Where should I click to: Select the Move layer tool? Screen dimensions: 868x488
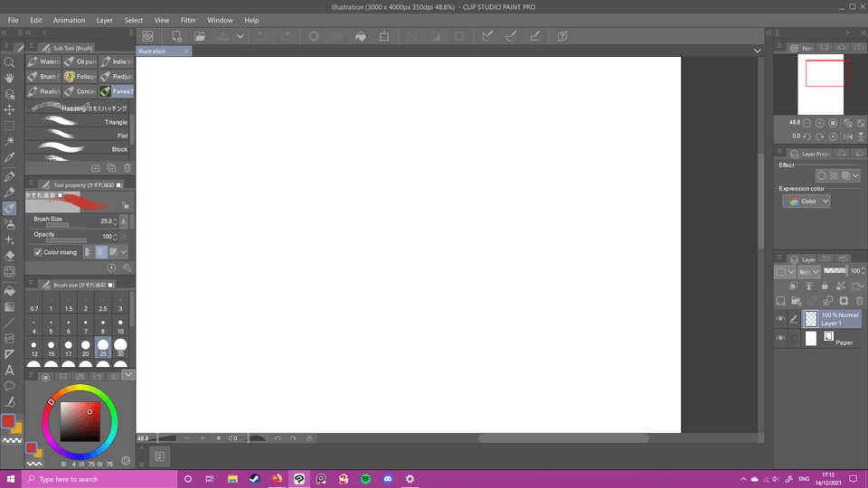pyautogui.click(x=9, y=109)
